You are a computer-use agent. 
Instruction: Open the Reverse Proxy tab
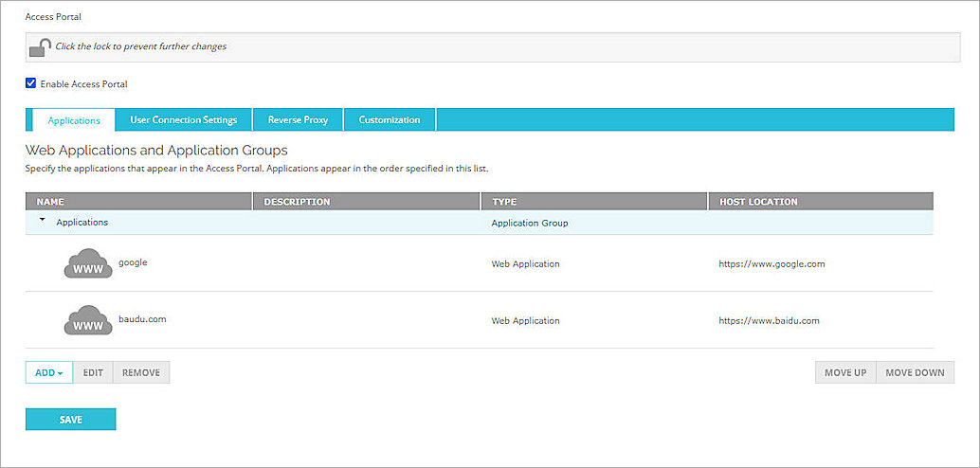[299, 120]
